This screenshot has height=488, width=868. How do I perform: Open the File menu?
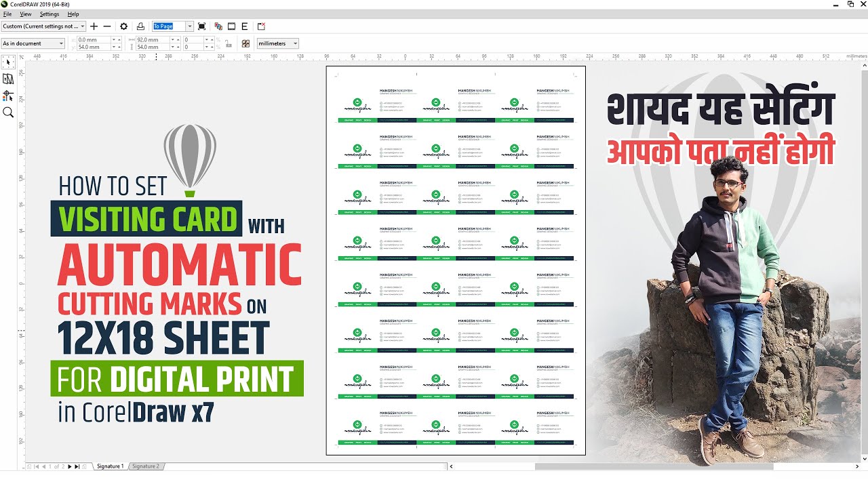pyautogui.click(x=7, y=14)
